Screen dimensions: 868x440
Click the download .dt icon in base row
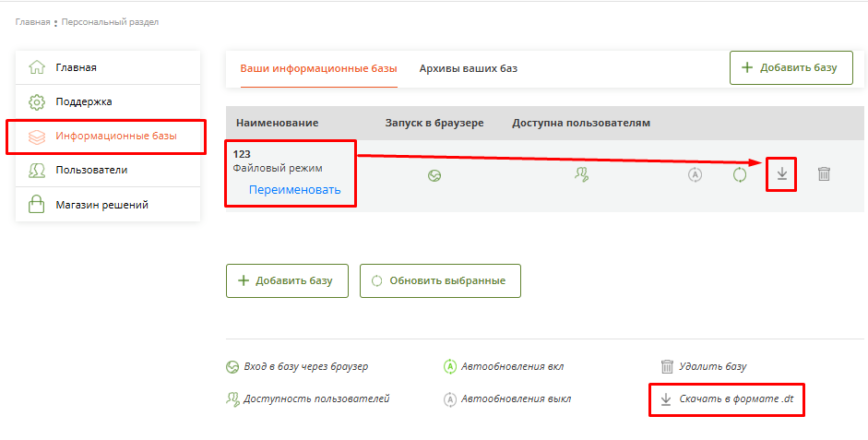[781, 174]
